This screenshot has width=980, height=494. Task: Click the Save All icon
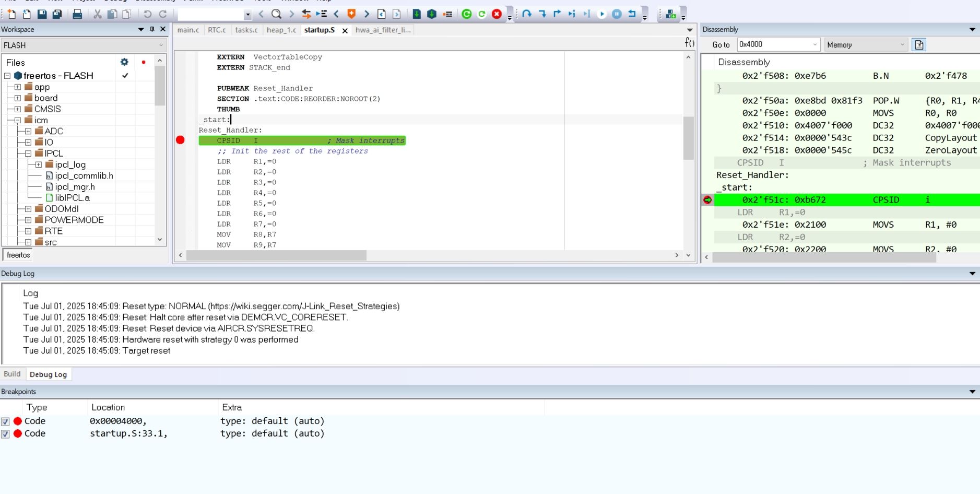point(57,14)
